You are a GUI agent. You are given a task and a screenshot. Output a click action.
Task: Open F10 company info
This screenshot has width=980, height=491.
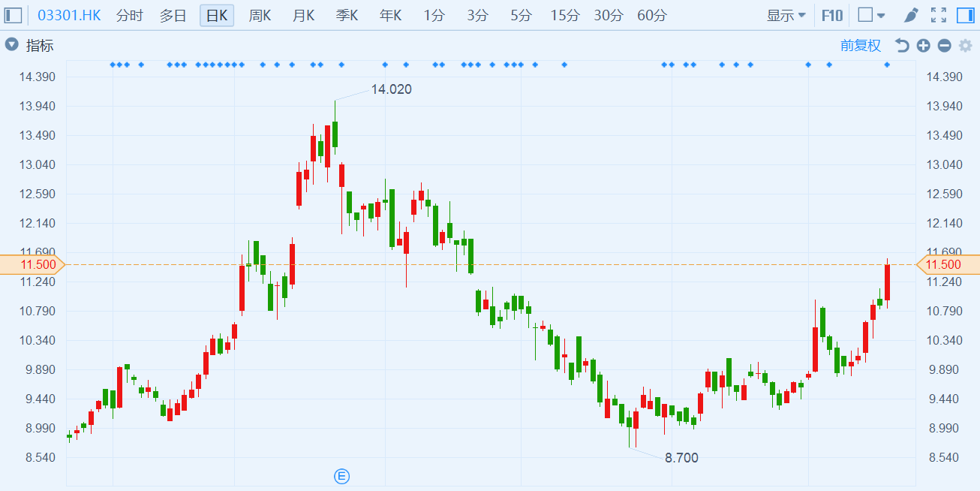pyautogui.click(x=832, y=15)
